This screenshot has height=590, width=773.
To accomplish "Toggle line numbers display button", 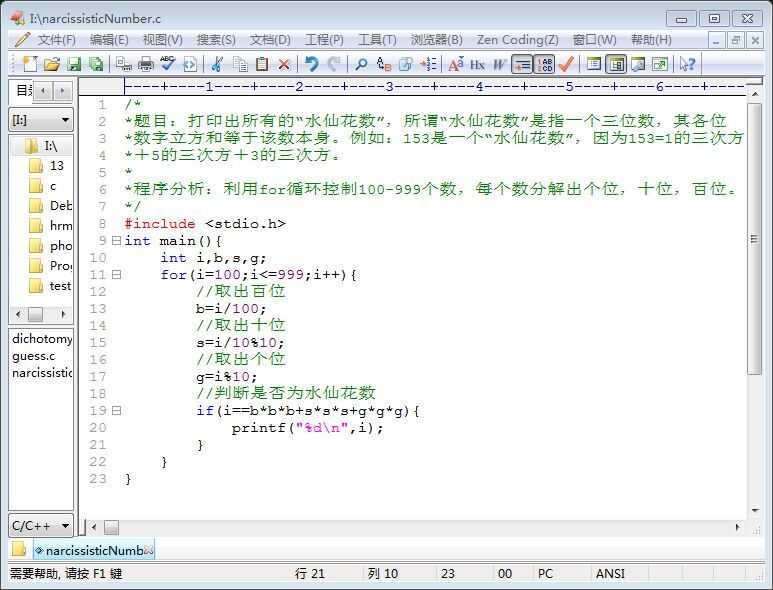I will point(545,64).
